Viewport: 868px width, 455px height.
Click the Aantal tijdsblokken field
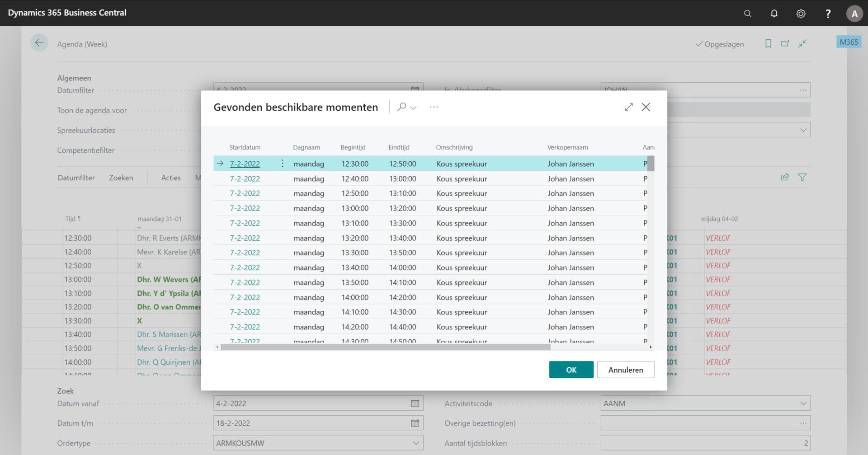point(705,443)
